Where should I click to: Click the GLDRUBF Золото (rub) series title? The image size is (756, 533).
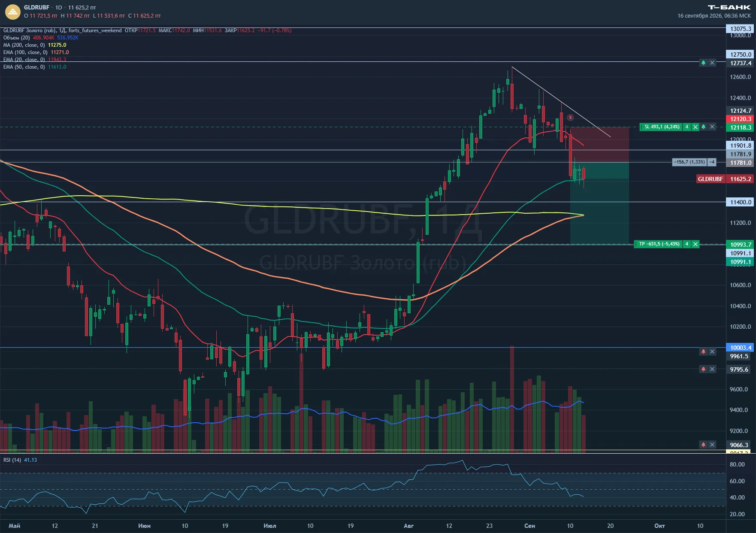[30, 30]
